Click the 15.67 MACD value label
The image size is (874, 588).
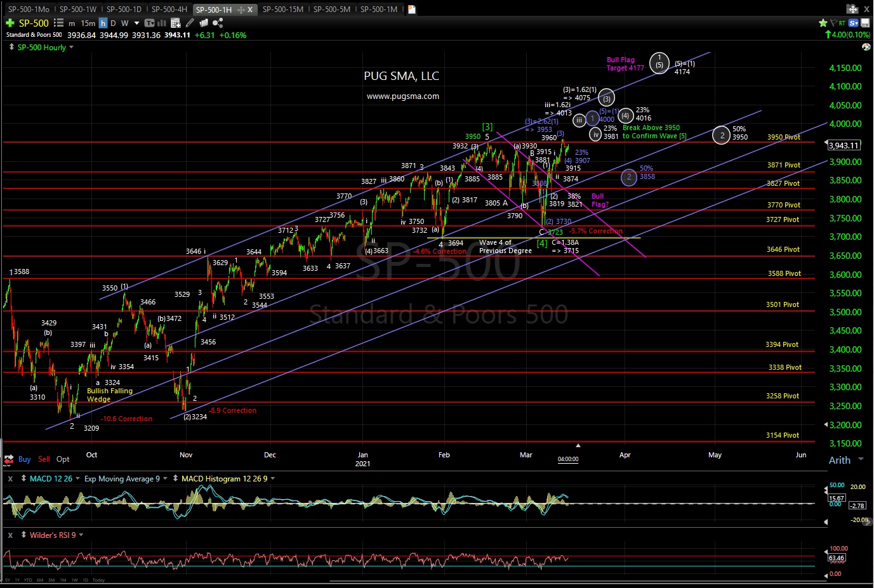[837, 499]
